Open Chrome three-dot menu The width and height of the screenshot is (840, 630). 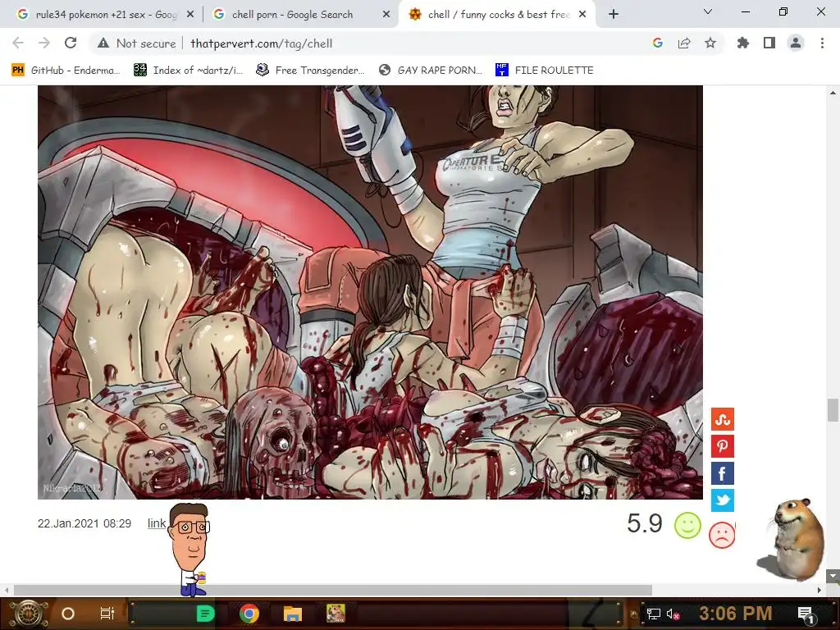click(x=822, y=43)
